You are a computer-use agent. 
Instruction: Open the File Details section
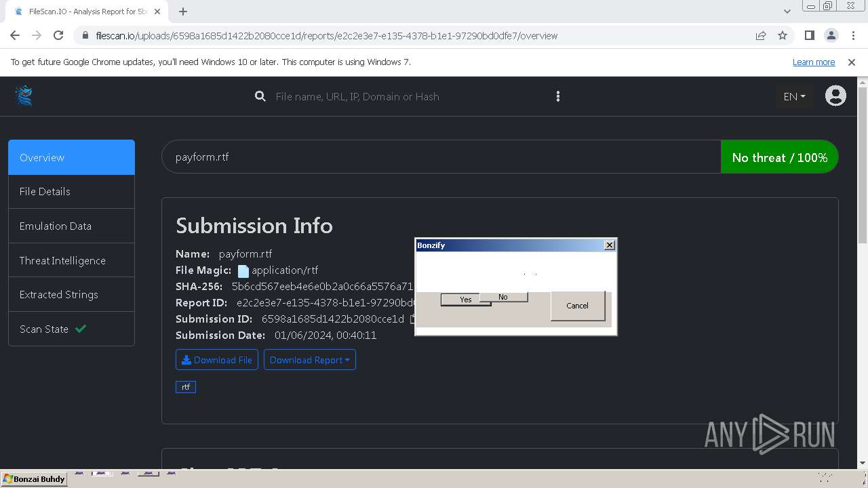click(x=71, y=192)
